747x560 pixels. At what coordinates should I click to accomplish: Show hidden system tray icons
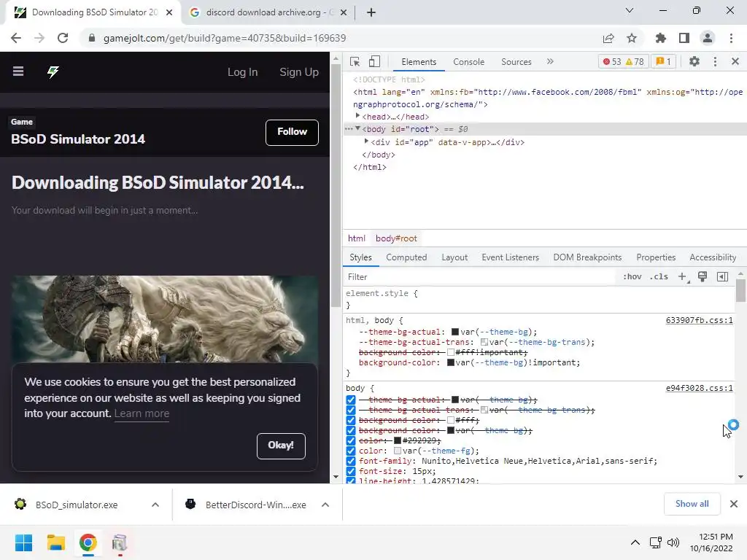click(635, 542)
